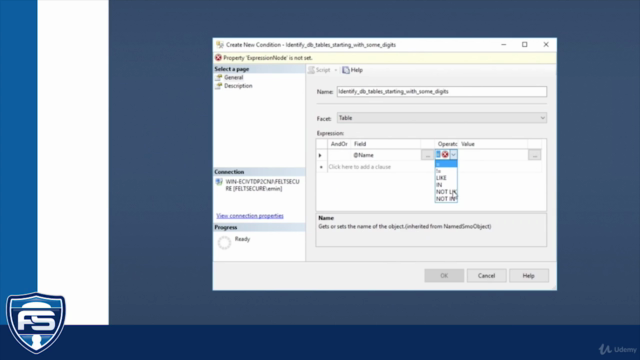The width and height of the screenshot is (640, 360).
Task: Open the Script dropdown arrow in the toolbar
Action: 336,70
